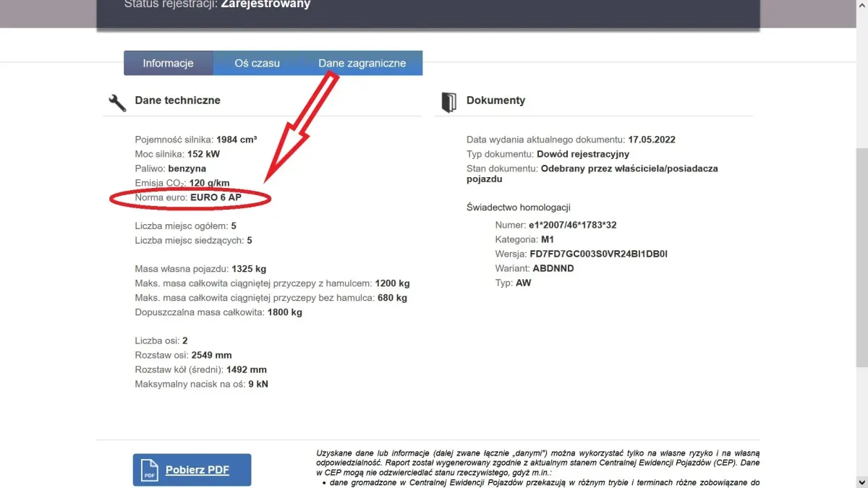The height and width of the screenshot is (488, 868).
Task: Select the Dokumenty heading
Action: tap(495, 100)
